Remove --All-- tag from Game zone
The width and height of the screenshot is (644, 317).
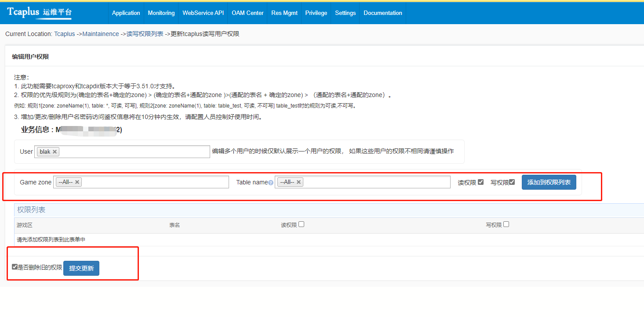pyautogui.click(x=77, y=182)
